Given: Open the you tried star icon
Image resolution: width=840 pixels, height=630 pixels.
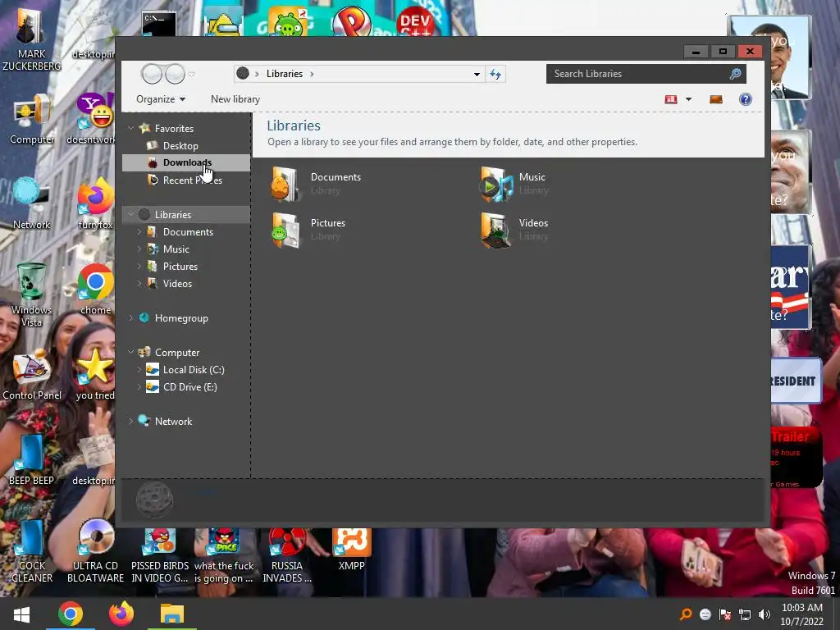Looking at the screenshot, I should pyautogui.click(x=95, y=375).
